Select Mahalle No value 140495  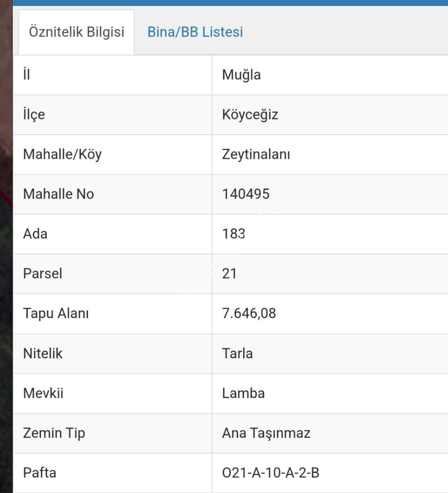tap(246, 194)
